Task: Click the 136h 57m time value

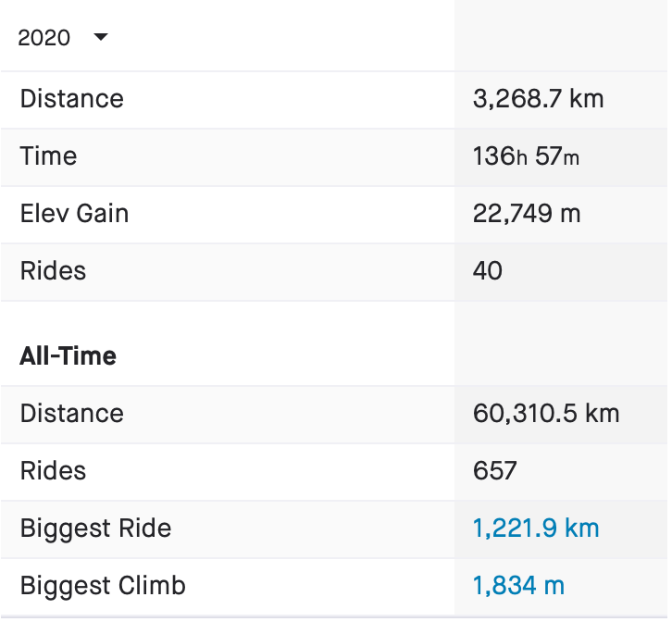Action: pos(526,156)
